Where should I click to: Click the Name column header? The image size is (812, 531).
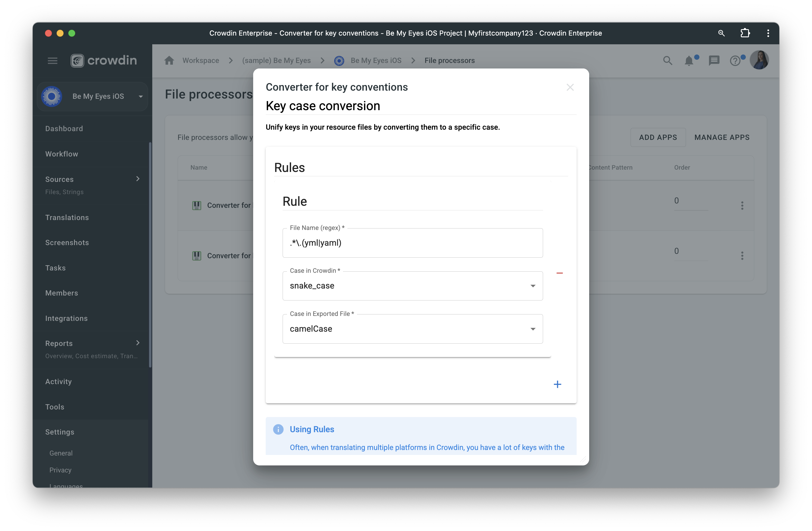199,168
